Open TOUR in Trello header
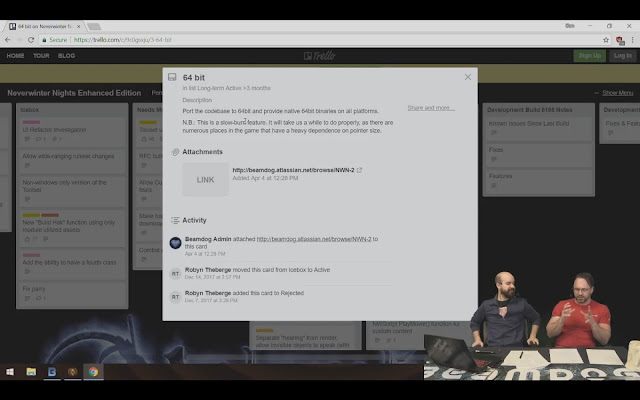Screen dimensions: 640x400 click(41, 56)
